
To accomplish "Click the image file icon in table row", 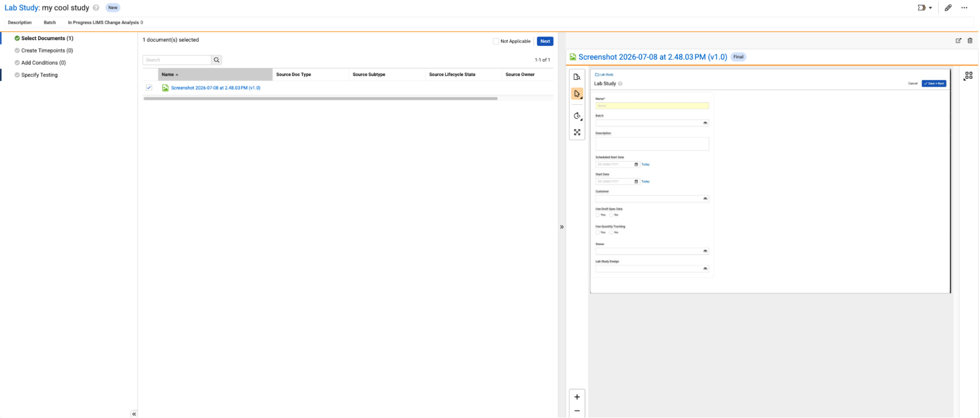I will click(165, 88).
